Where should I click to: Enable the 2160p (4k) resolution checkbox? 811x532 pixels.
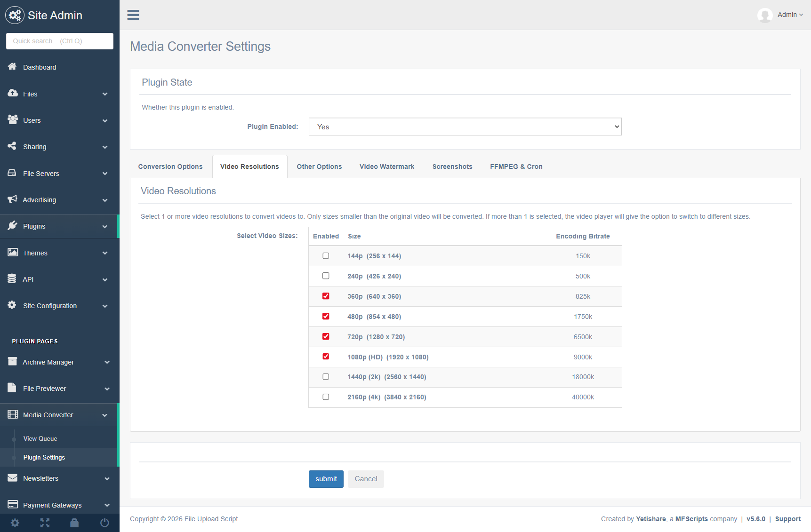click(x=326, y=397)
